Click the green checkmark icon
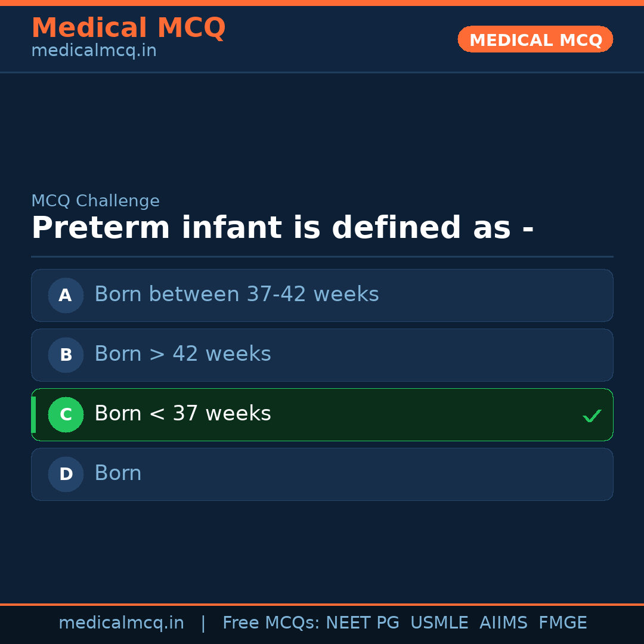Image resolution: width=644 pixels, height=644 pixels. click(592, 416)
